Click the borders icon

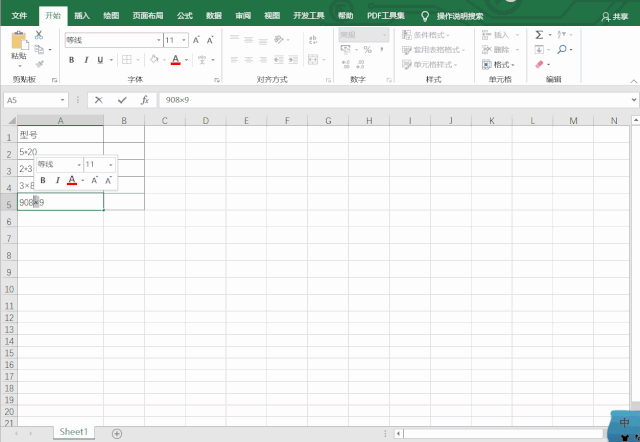tap(127, 60)
